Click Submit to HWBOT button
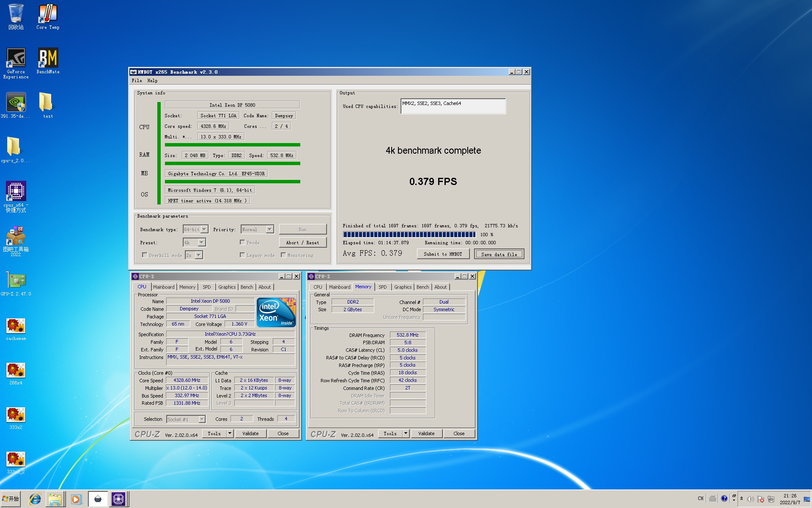The height and width of the screenshot is (508, 812). click(443, 254)
